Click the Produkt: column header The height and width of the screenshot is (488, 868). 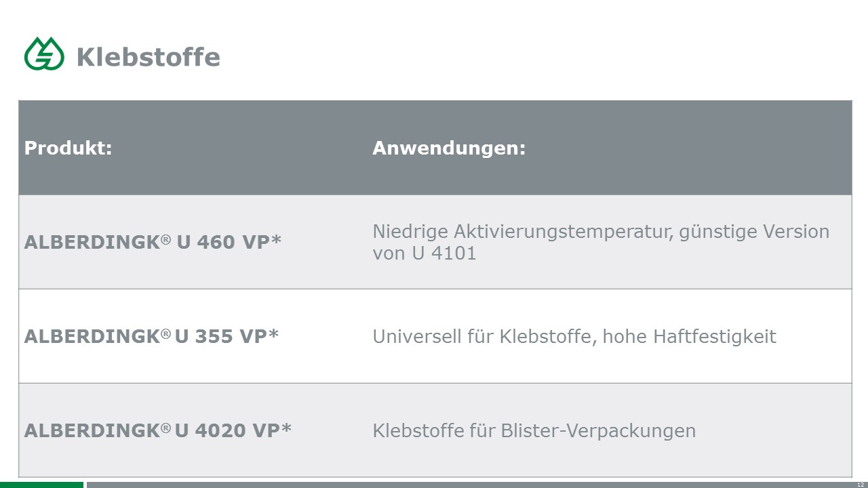tap(68, 148)
